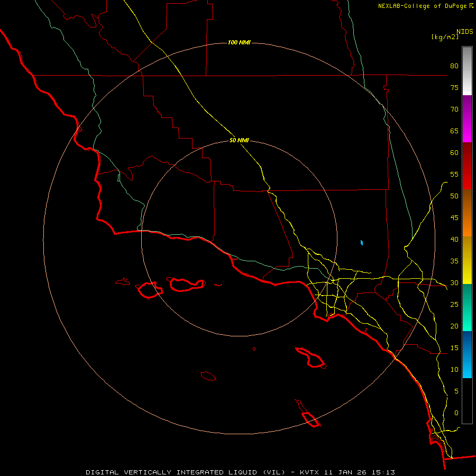Image resolution: width=476 pixels, height=476 pixels.
Task: Click the gray-white segment of the color bar
Action: click(467, 71)
